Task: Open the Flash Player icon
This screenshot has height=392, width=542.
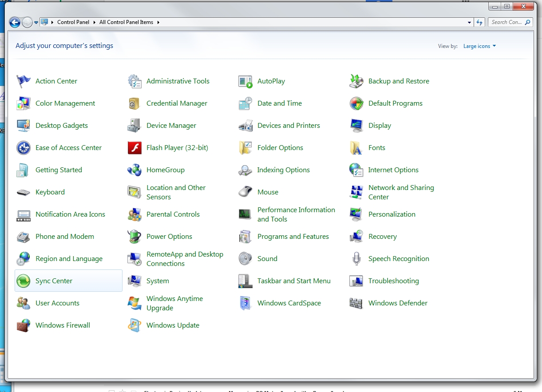Action: coord(135,148)
